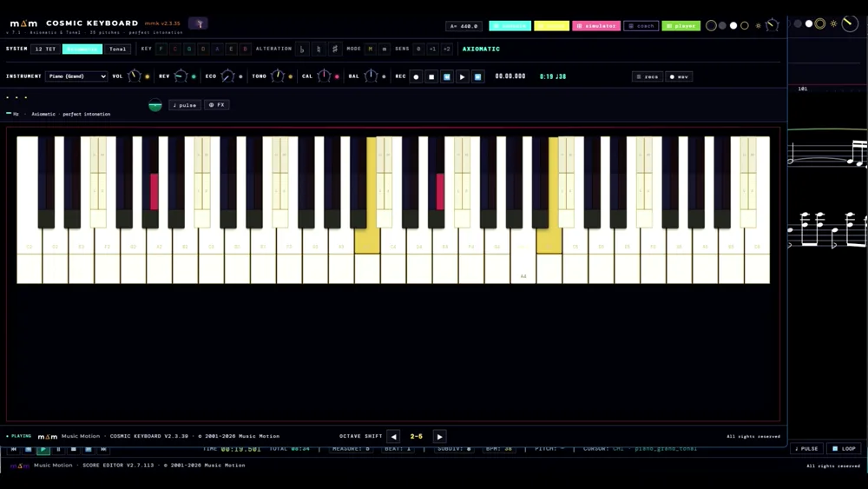
Task: Choose key E
Action: 232,49
